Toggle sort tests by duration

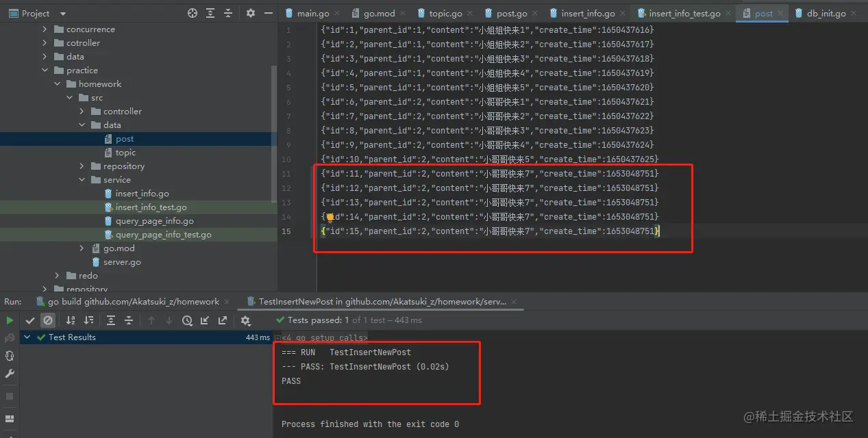(x=88, y=320)
